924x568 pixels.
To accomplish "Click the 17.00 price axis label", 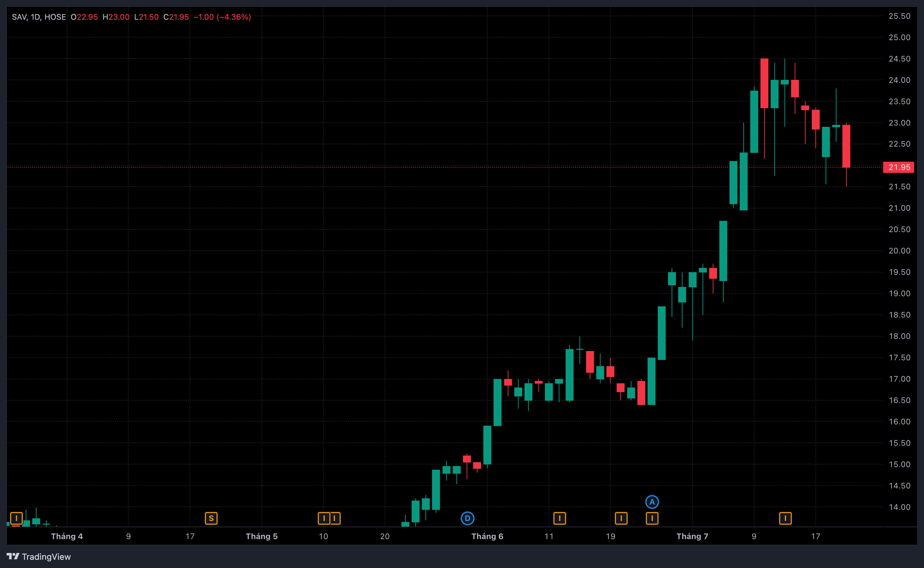I will 899,379.
